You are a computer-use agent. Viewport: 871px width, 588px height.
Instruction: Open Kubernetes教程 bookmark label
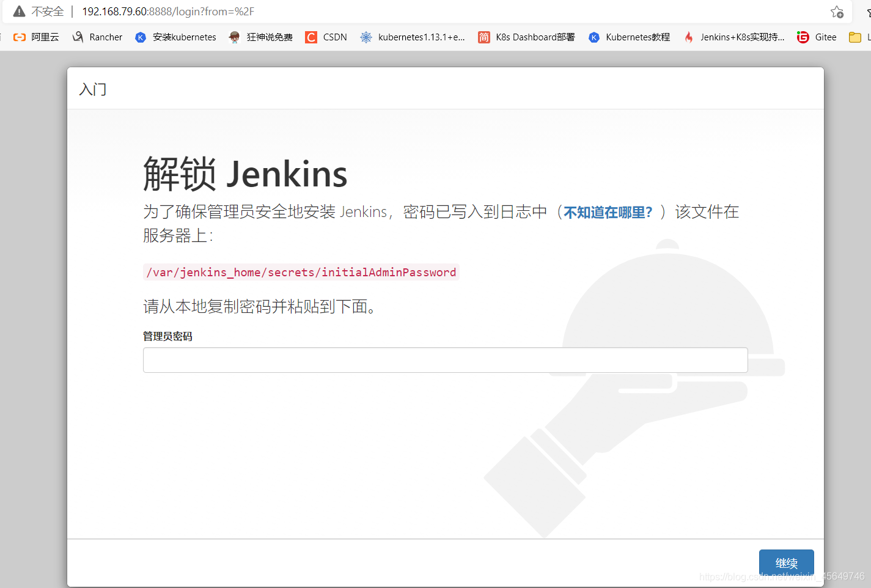638,37
